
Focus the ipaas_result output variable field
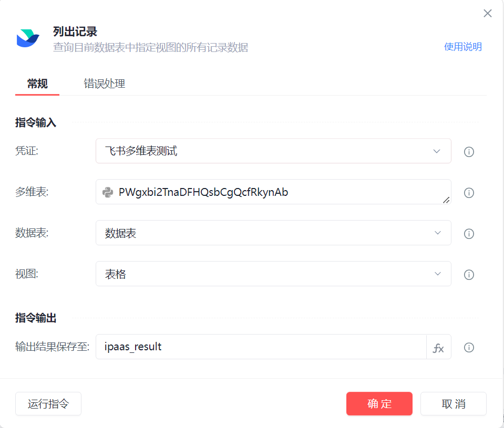tap(261, 347)
